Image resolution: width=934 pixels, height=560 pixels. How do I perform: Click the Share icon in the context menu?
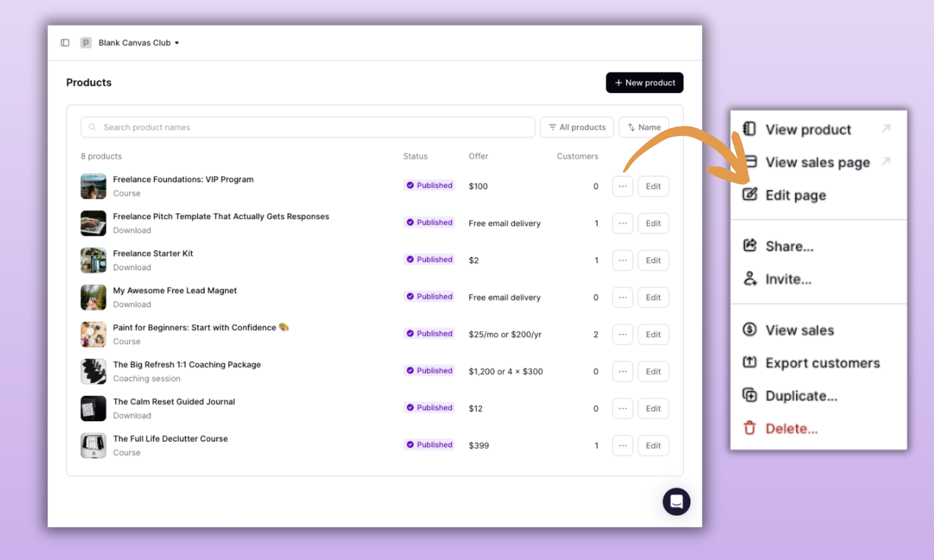[x=750, y=246]
